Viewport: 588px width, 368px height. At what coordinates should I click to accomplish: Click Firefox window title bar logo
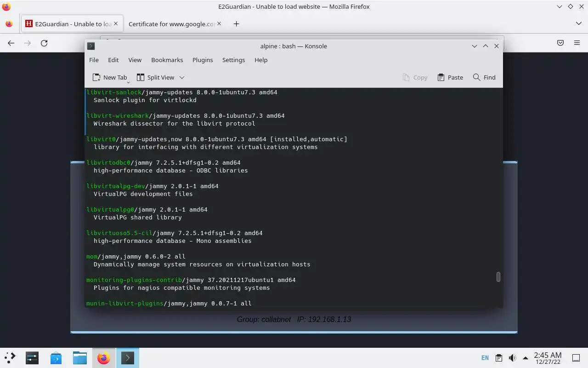coord(6,6)
